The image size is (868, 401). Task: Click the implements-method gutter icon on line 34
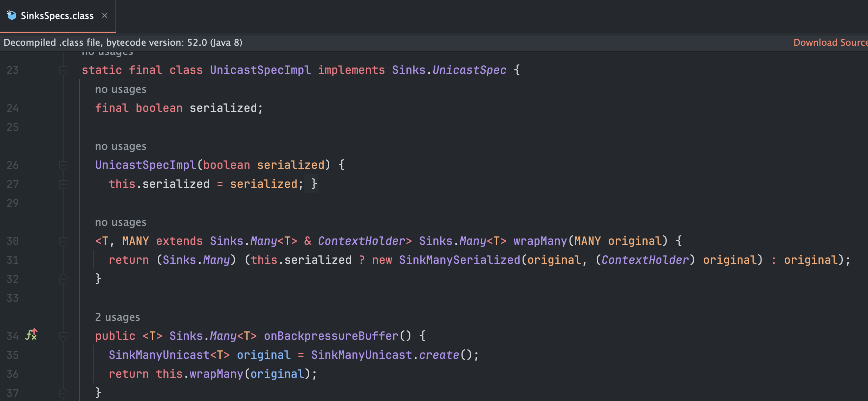click(x=31, y=335)
